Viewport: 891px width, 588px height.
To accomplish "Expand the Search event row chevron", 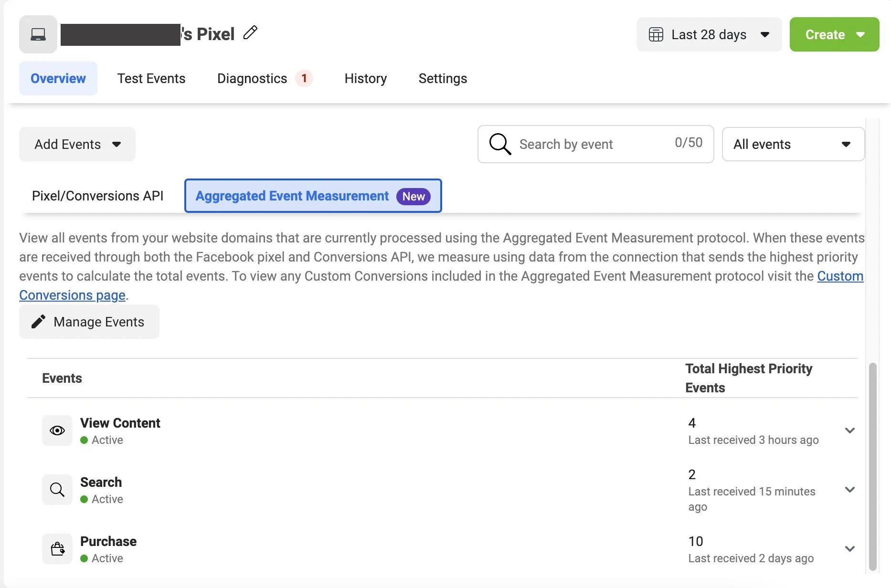I will pos(849,490).
